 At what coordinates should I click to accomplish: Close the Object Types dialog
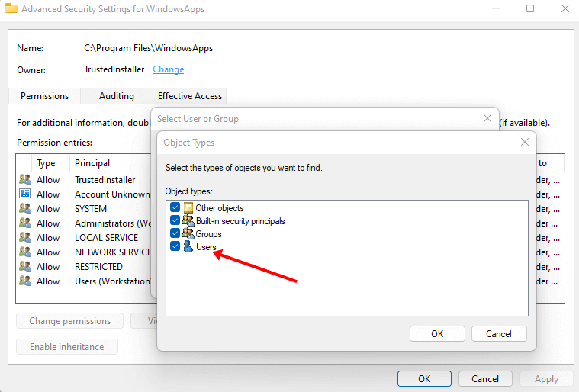tap(524, 142)
